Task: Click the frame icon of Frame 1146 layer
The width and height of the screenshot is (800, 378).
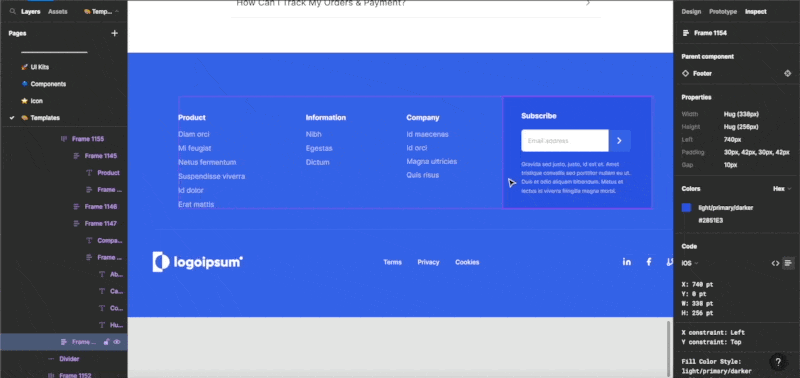Action: 77,207
